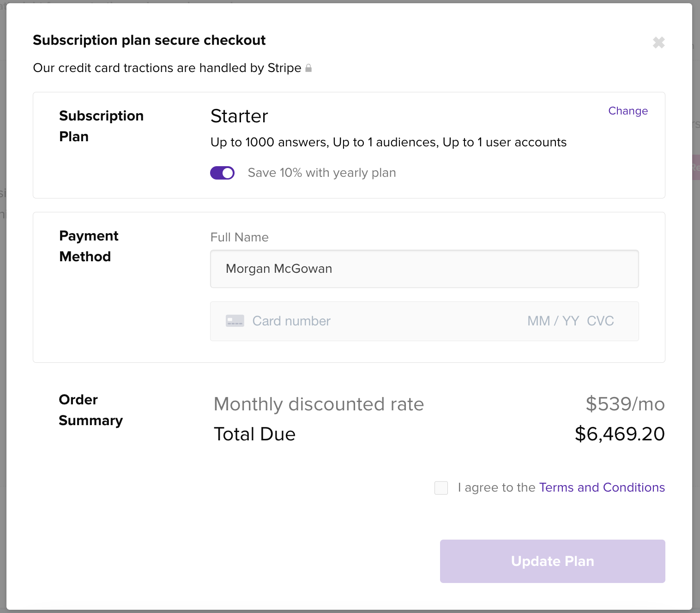Close the checkout dialog with the X icon
The width and height of the screenshot is (700, 613).
click(658, 42)
